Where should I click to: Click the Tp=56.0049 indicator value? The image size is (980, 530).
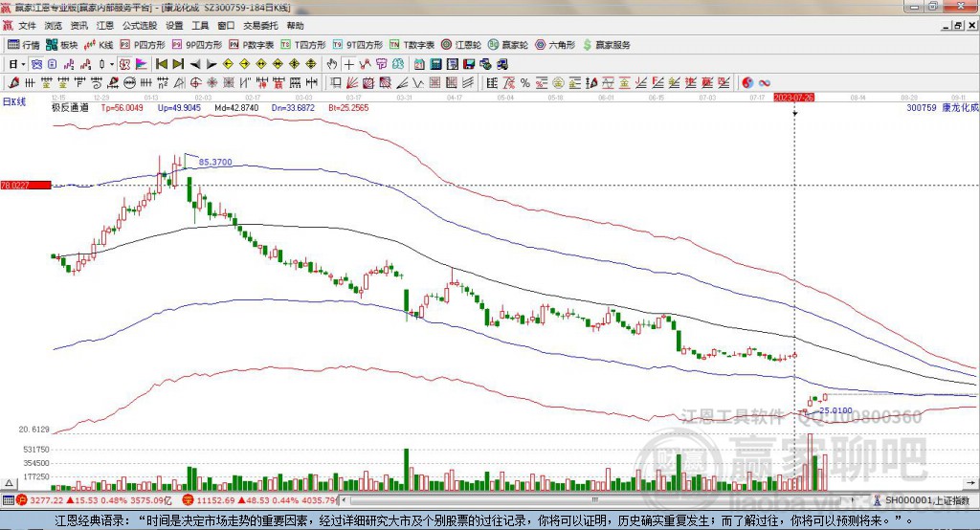[122, 107]
